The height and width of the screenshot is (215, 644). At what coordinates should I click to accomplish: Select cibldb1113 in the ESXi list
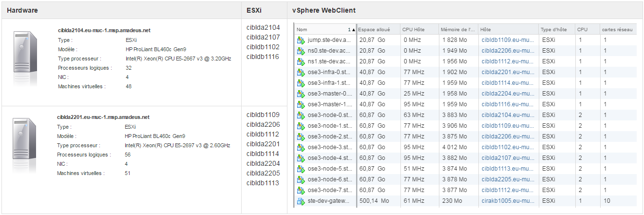pos(263,183)
